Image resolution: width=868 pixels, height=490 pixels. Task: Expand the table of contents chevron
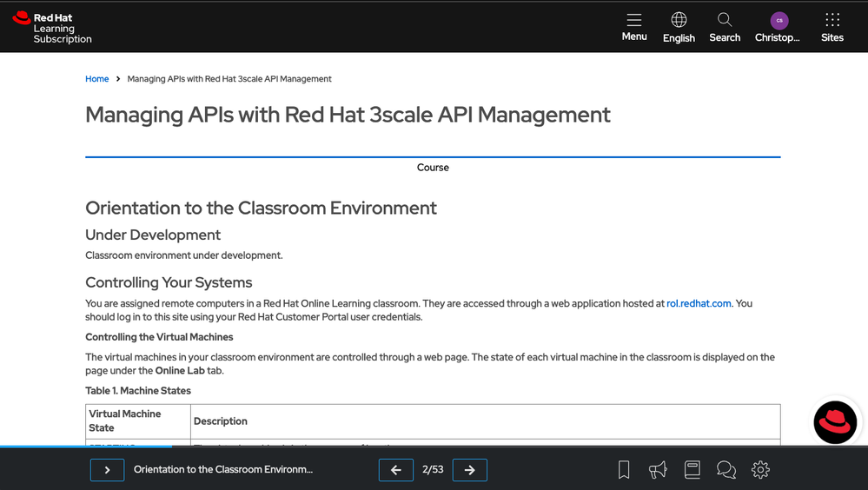108,470
